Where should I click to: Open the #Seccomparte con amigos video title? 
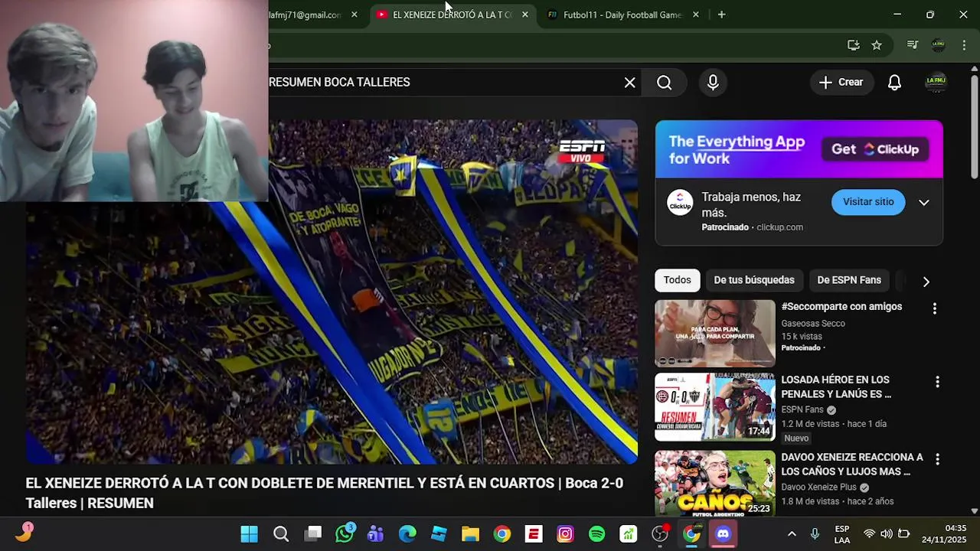(x=841, y=307)
